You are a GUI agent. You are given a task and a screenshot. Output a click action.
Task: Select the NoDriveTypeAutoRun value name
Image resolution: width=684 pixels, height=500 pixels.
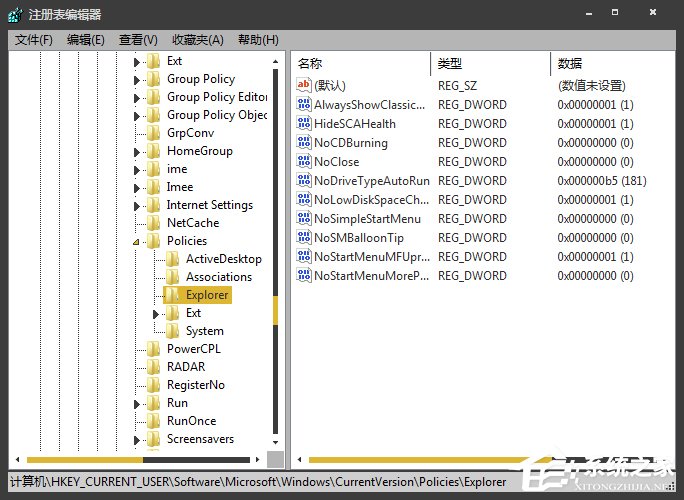point(372,181)
